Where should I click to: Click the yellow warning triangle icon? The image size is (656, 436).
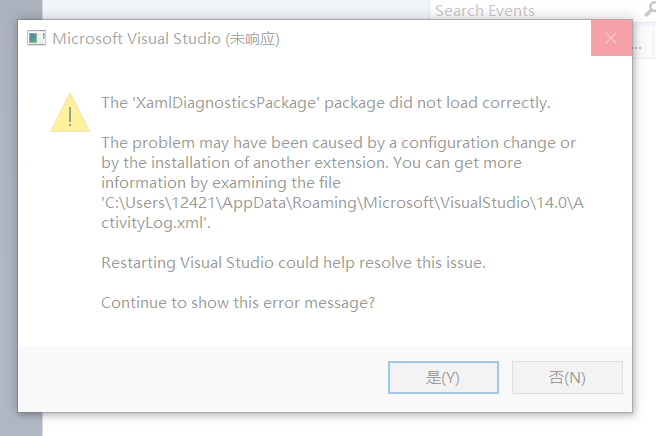click(70, 112)
